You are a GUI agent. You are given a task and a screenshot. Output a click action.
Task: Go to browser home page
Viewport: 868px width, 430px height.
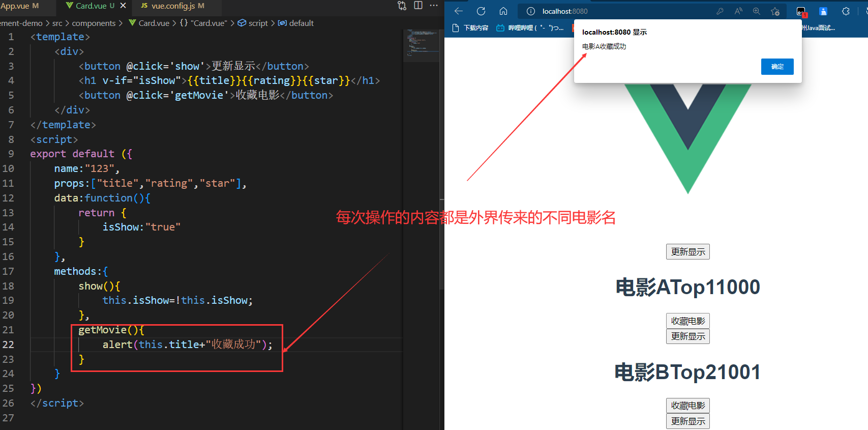(503, 11)
